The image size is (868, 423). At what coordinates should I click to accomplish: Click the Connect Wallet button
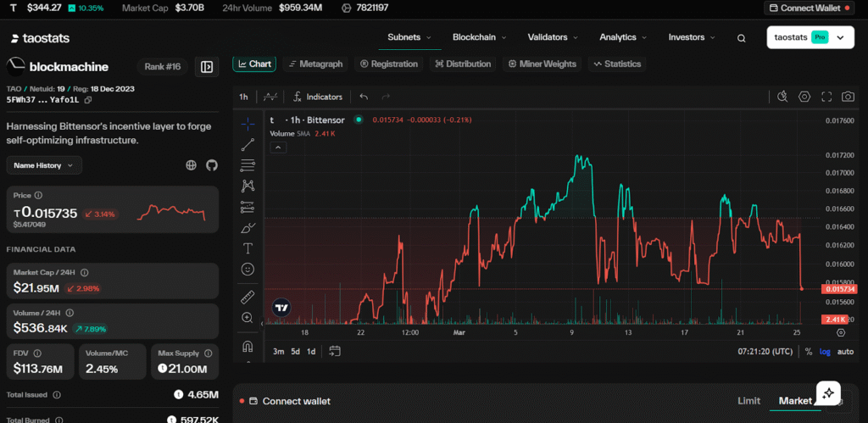[x=810, y=8]
